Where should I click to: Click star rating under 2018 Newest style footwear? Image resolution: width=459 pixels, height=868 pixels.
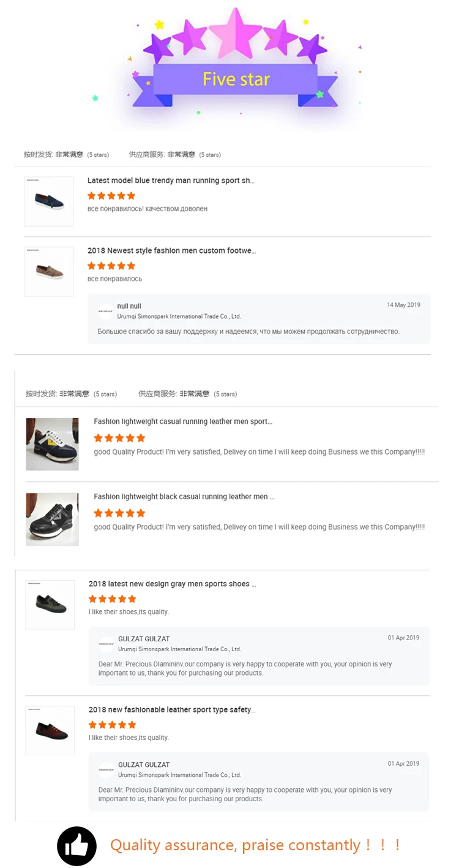coord(111,266)
